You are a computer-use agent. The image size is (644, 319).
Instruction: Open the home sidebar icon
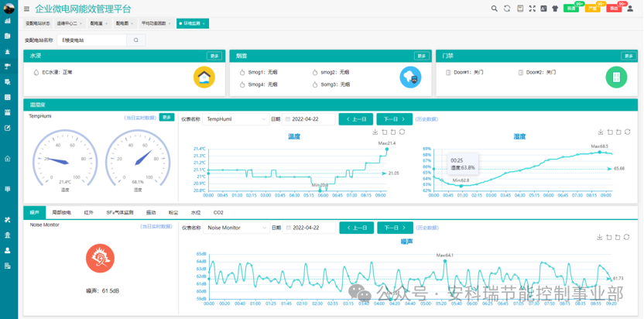8,159
